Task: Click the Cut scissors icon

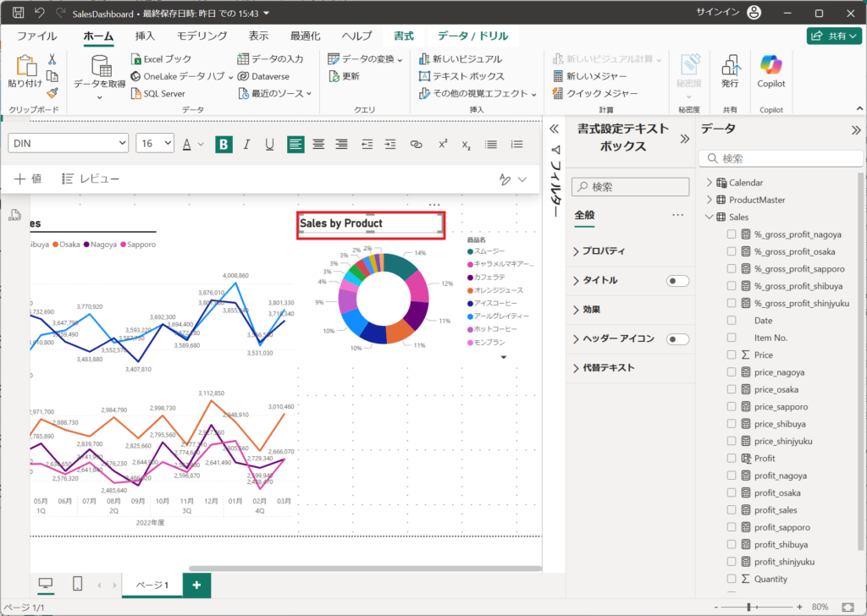Action: tap(52, 59)
